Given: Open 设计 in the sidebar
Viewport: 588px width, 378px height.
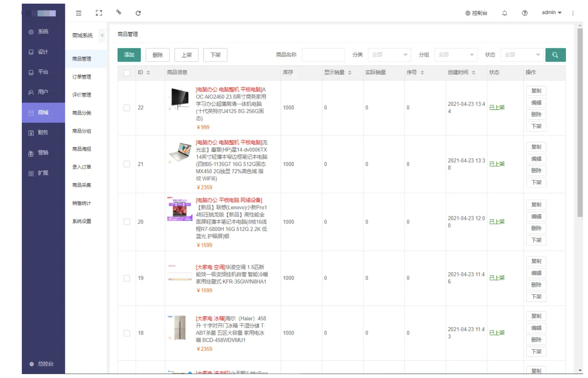Looking at the screenshot, I should point(43,52).
